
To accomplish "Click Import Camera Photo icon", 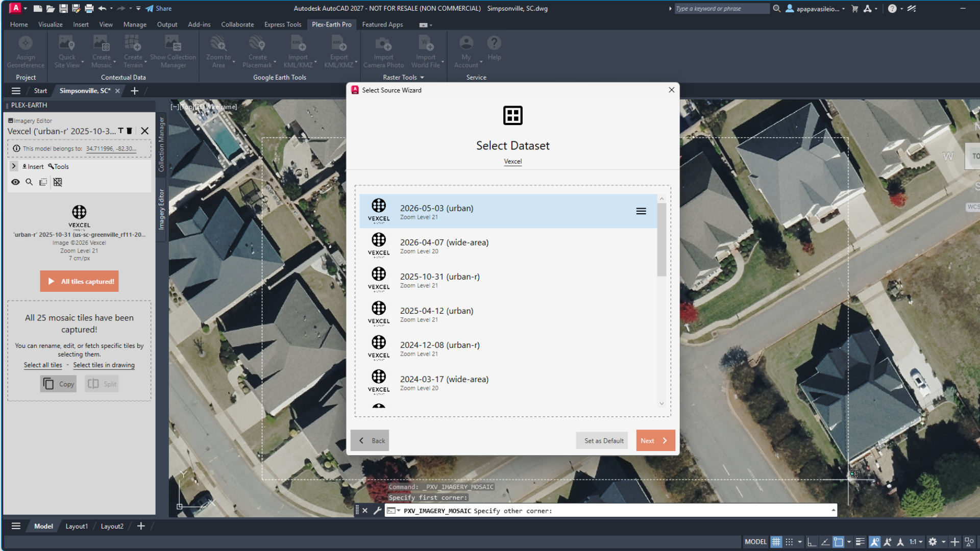I will 383,43.
